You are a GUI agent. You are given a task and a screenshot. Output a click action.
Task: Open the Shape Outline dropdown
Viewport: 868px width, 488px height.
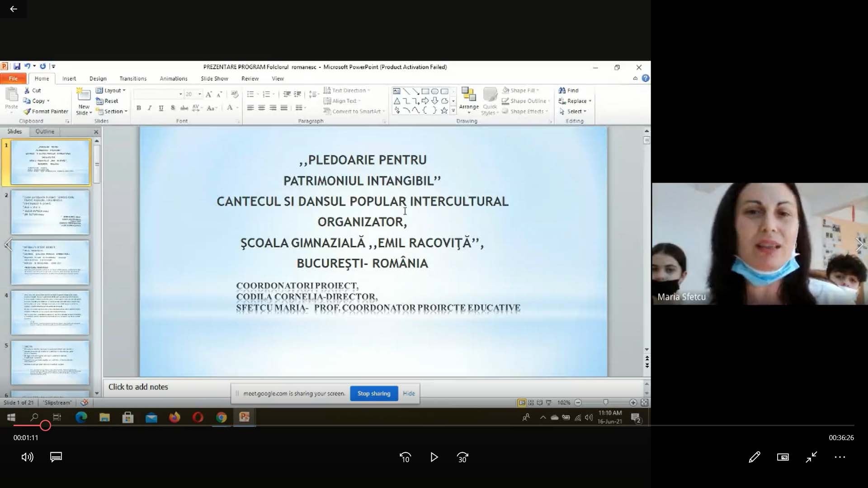pyautogui.click(x=526, y=101)
